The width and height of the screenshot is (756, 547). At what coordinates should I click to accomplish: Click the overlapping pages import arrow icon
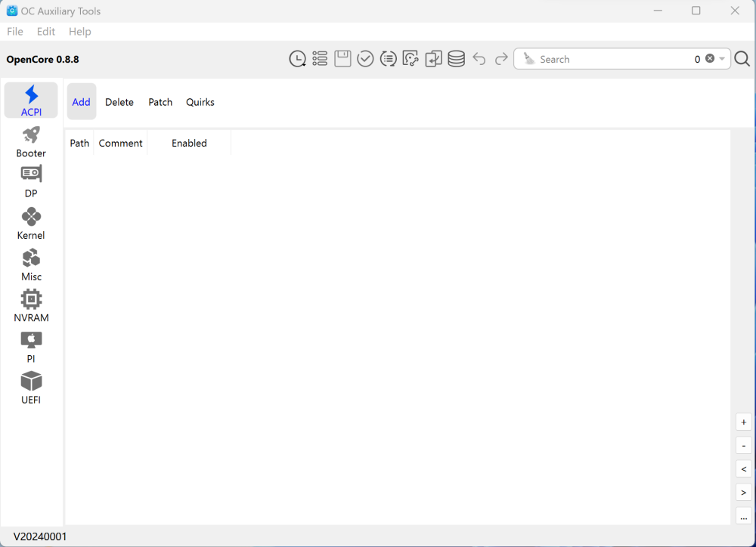click(x=433, y=59)
